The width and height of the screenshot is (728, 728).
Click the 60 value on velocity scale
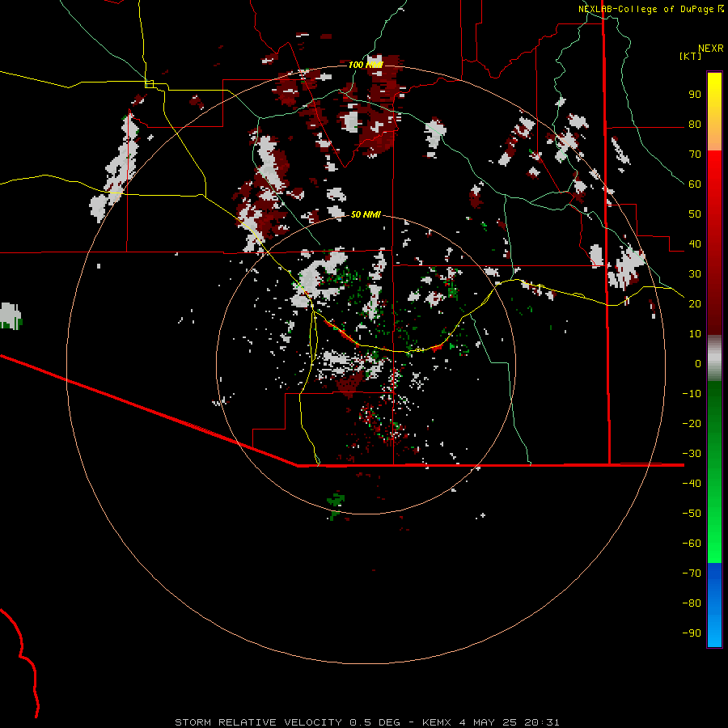pyautogui.click(x=695, y=184)
